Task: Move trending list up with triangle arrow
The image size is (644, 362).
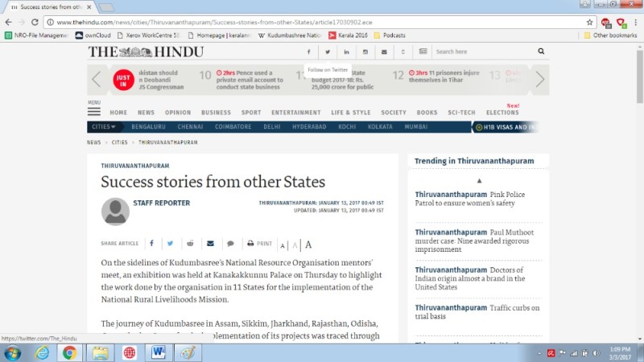Action: [479, 180]
